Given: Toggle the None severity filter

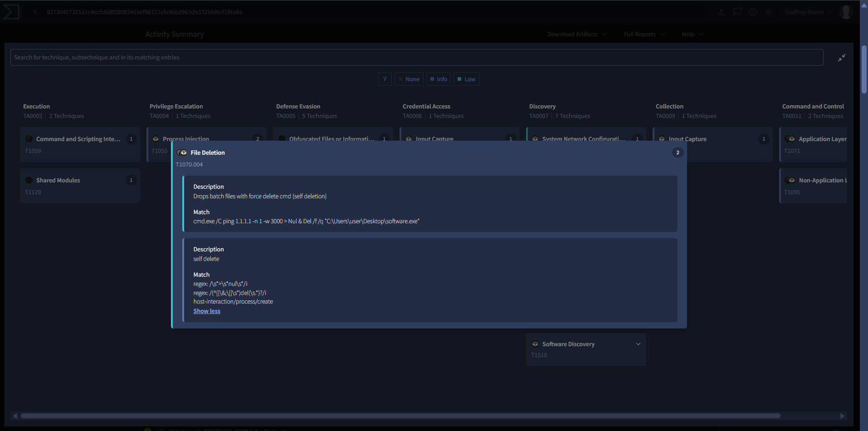Looking at the screenshot, I should click(409, 79).
